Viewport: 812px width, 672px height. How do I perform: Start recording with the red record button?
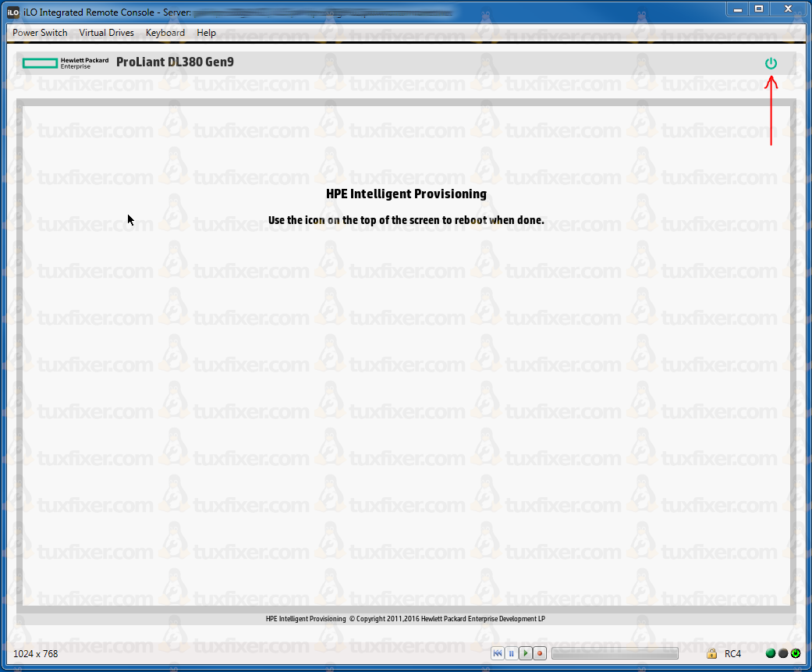539,653
